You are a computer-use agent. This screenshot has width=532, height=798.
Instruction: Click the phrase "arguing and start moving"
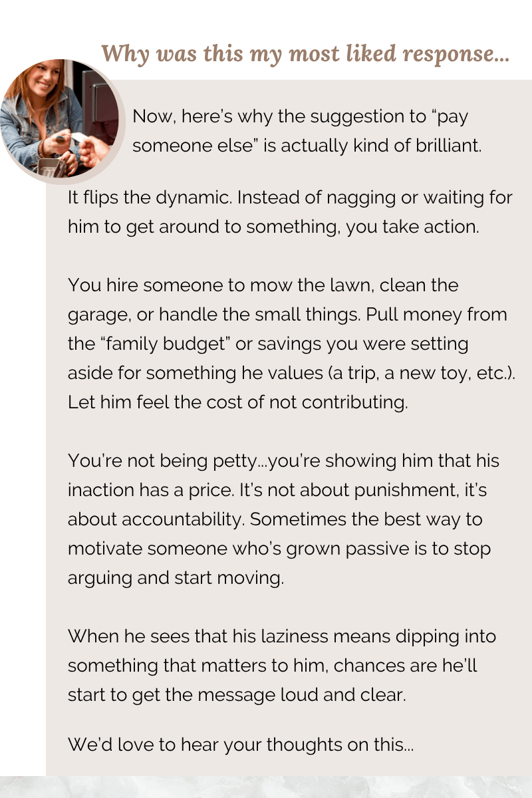coord(176,578)
